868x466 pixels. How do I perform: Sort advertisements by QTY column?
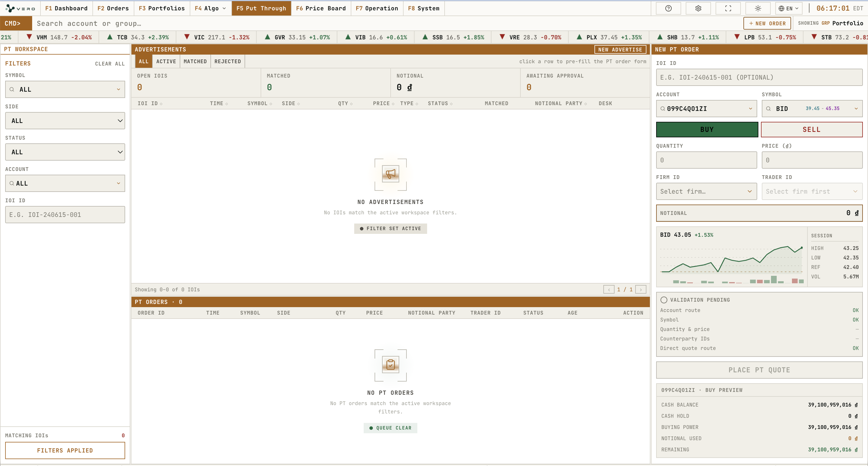(x=345, y=103)
